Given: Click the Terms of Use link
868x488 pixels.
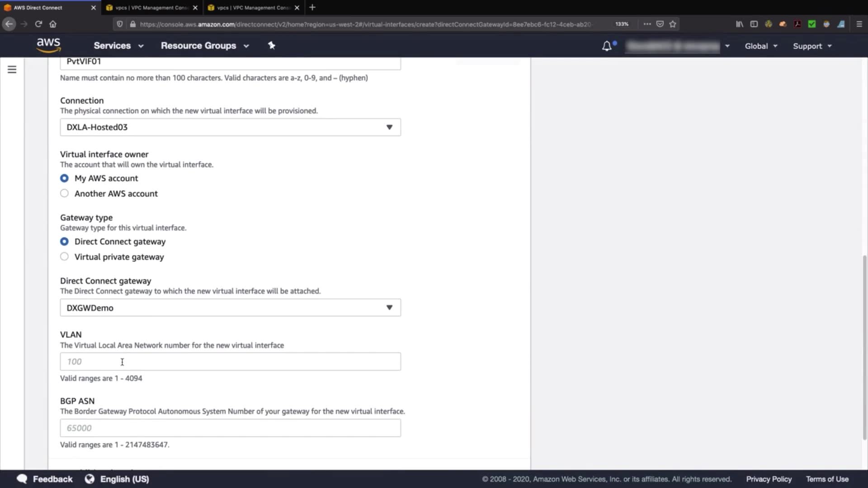Looking at the screenshot, I should [827, 479].
